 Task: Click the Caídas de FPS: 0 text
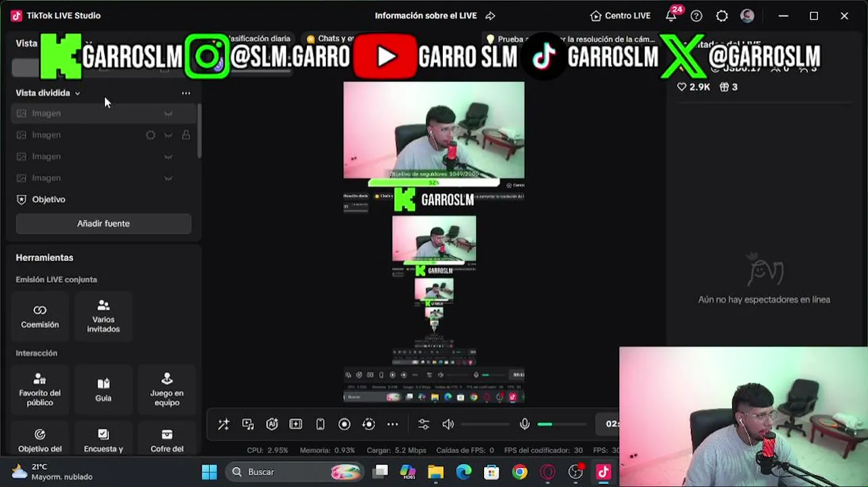pos(465,450)
